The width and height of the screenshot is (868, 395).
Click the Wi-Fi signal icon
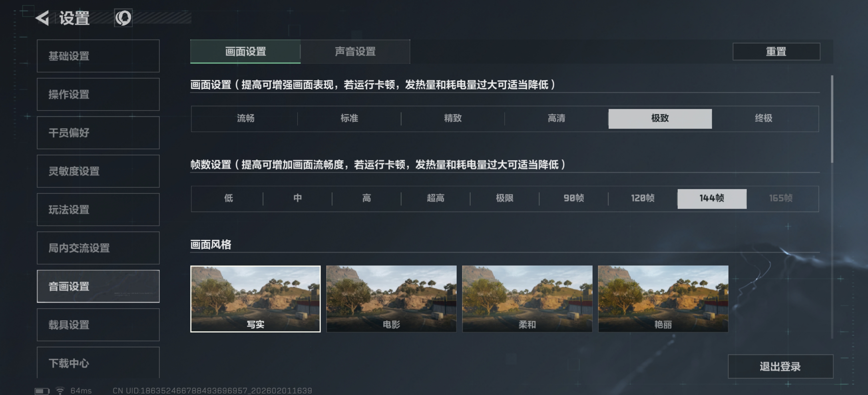click(x=60, y=391)
